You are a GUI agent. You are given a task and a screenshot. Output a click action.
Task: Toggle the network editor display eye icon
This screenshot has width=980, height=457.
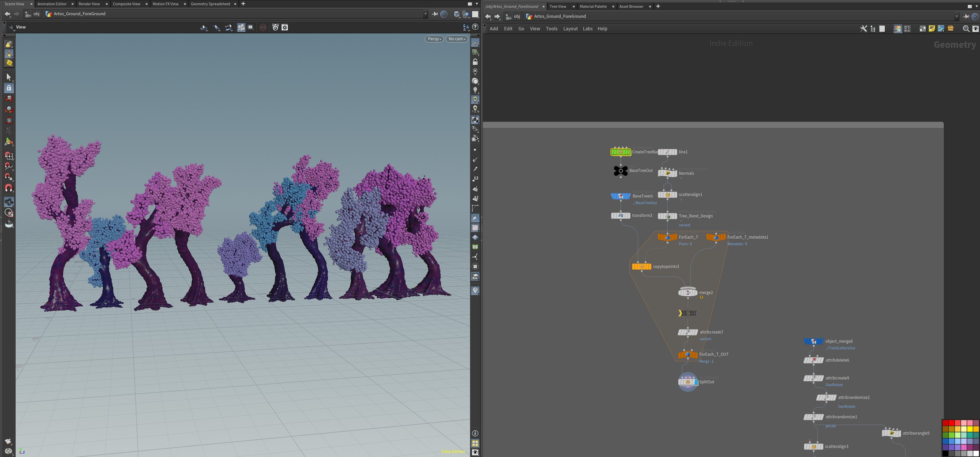click(975, 29)
